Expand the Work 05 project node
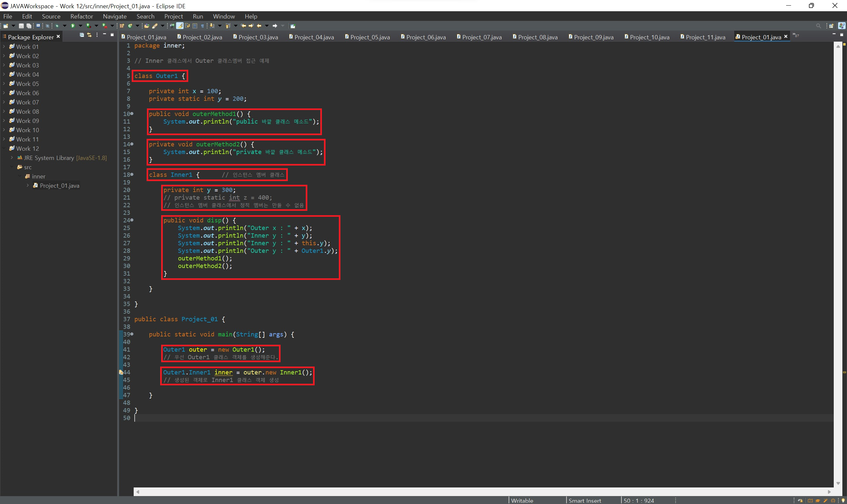 pos(4,84)
